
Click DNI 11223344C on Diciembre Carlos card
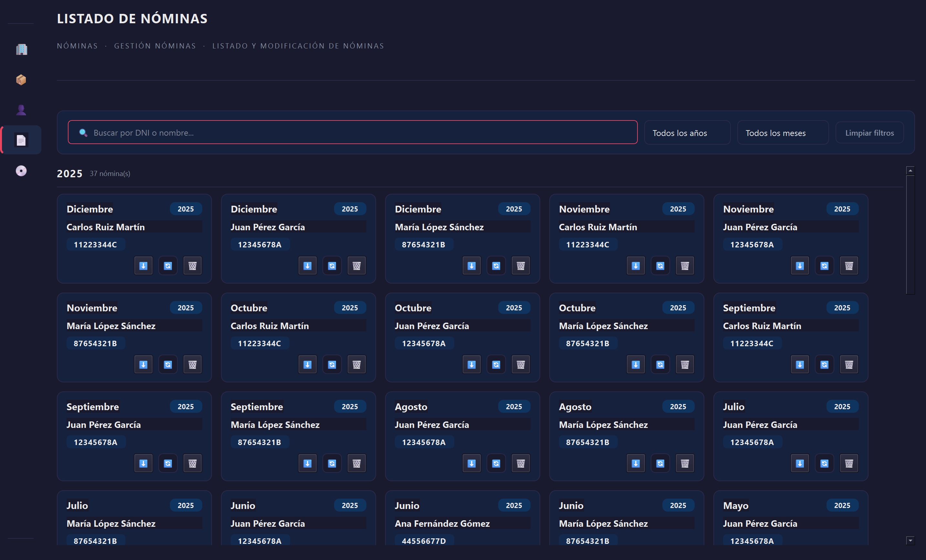[95, 244]
